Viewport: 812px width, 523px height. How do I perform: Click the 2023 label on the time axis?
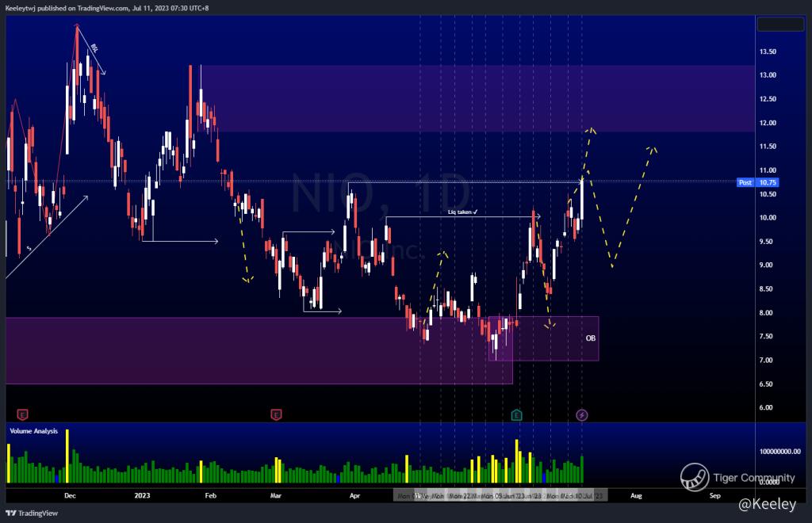click(x=142, y=495)
